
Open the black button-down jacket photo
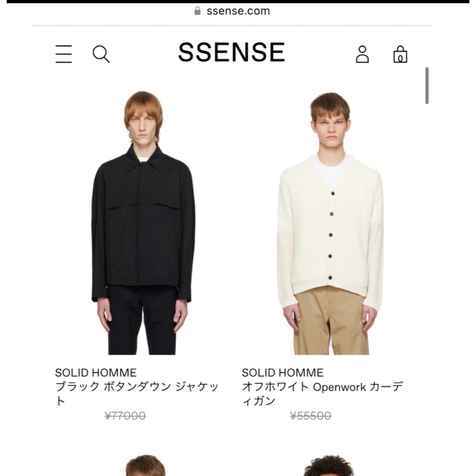pos(142,223)
